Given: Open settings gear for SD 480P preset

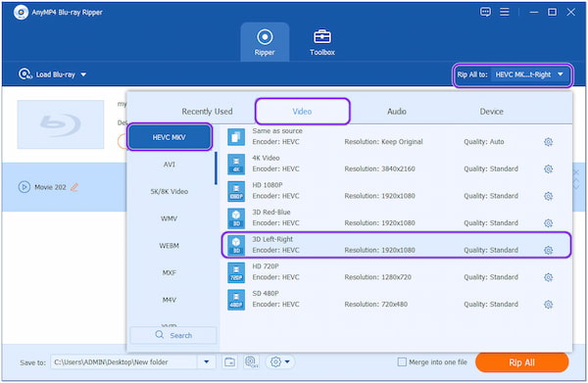Looking at the screenshot, I should (x=548, y=305).
